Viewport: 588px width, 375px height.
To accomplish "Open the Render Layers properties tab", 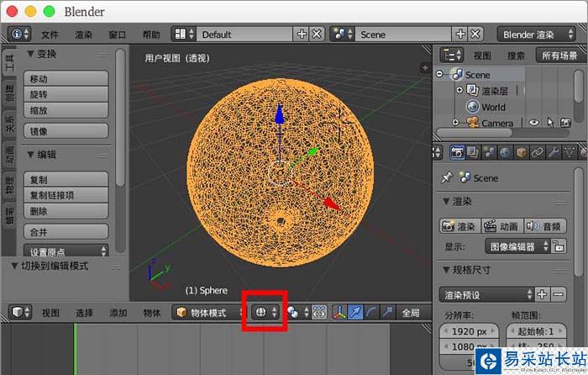I will point(472,152).
